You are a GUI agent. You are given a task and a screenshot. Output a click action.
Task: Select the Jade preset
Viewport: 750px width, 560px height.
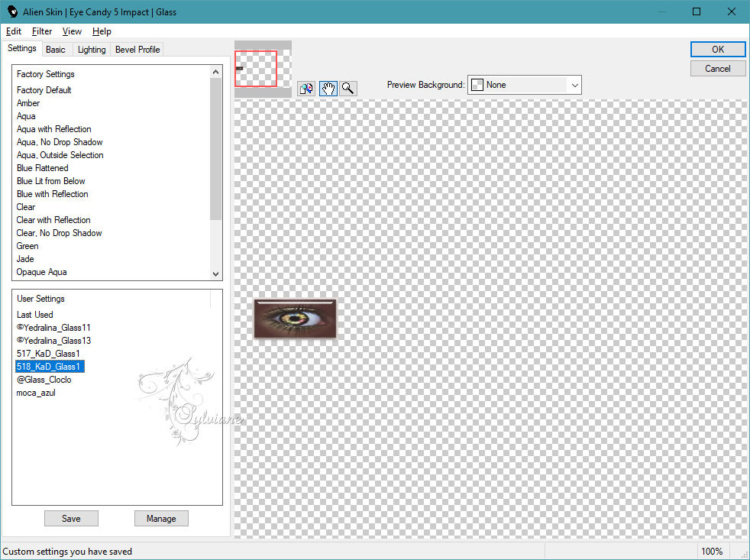25,258
